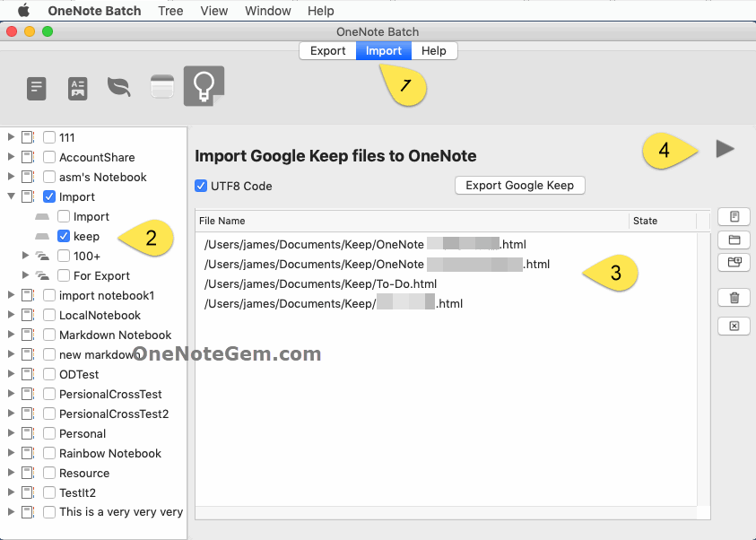The image size is (756, 540).
Task: Select the To-Do.html file row
Action: [446, 284]
